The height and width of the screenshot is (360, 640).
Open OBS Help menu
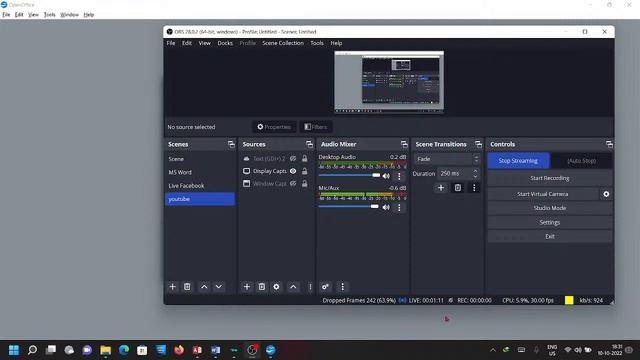[x=336, y=43]
